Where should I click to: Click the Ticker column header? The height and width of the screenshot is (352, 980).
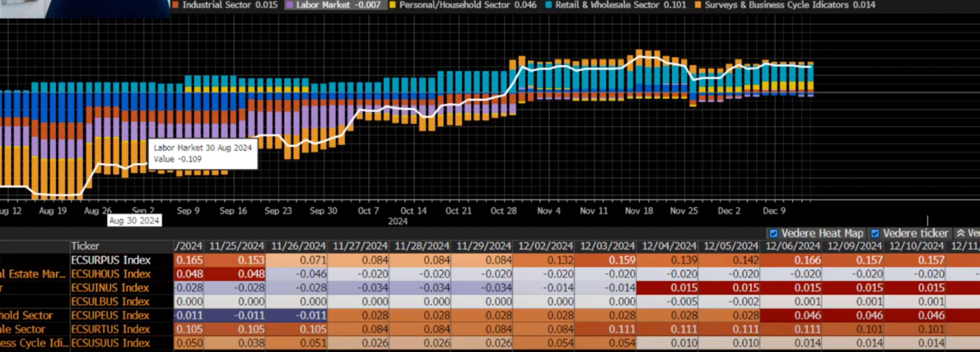tap(85, 246)
